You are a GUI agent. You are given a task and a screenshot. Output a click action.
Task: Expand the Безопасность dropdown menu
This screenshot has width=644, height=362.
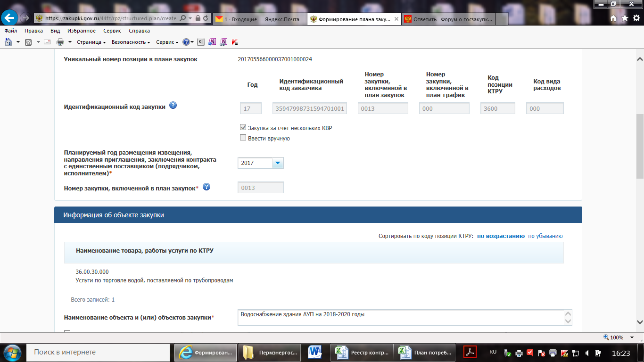click(131, 42)
